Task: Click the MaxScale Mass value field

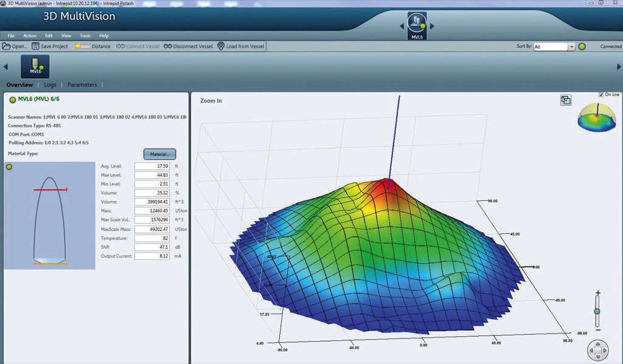Action: click(x=152, y=229)
